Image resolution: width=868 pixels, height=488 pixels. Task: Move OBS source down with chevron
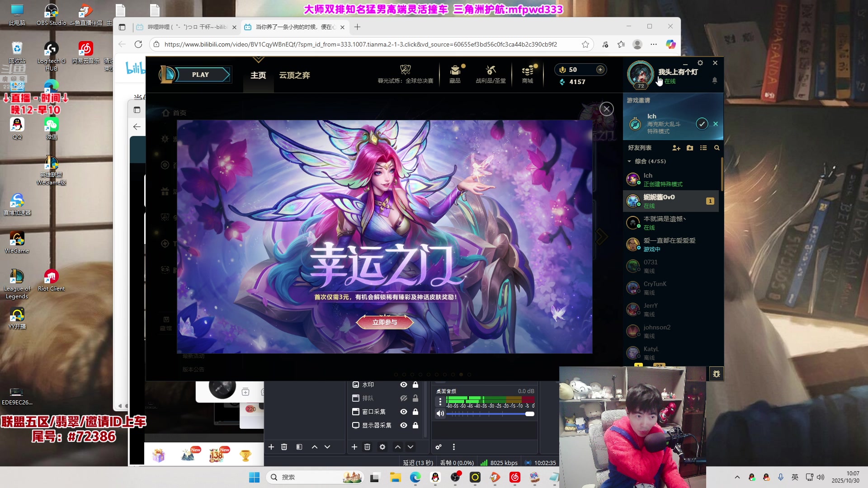pyautogui.click(x=410, y=447)
